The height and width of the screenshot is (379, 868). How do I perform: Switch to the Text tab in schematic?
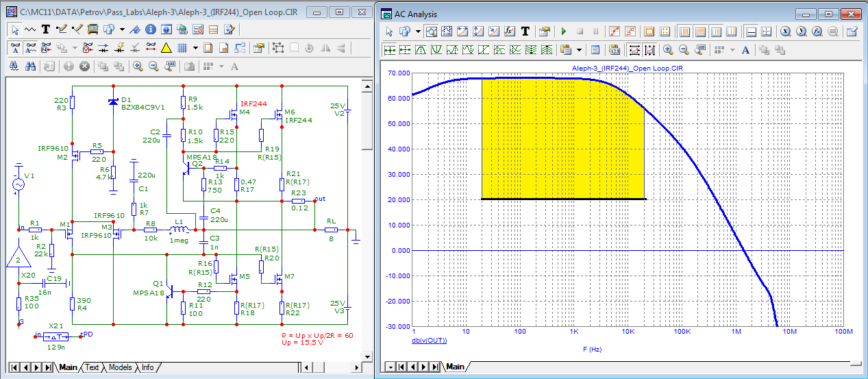[92, 367]
